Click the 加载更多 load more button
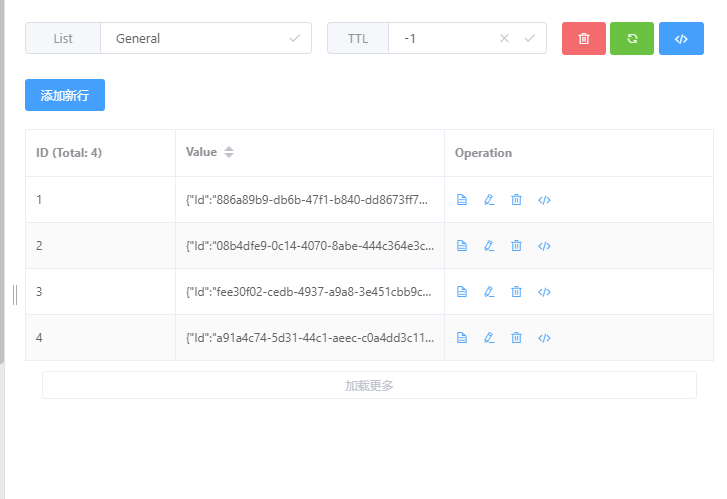This screenshot has height=499, width=727. click(x=369, y=385)
